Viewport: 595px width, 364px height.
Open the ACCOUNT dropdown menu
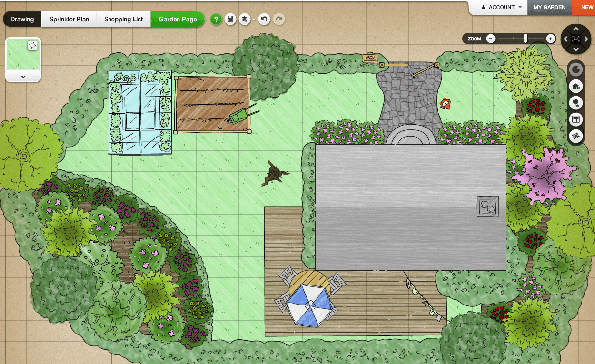click(502, 7)
